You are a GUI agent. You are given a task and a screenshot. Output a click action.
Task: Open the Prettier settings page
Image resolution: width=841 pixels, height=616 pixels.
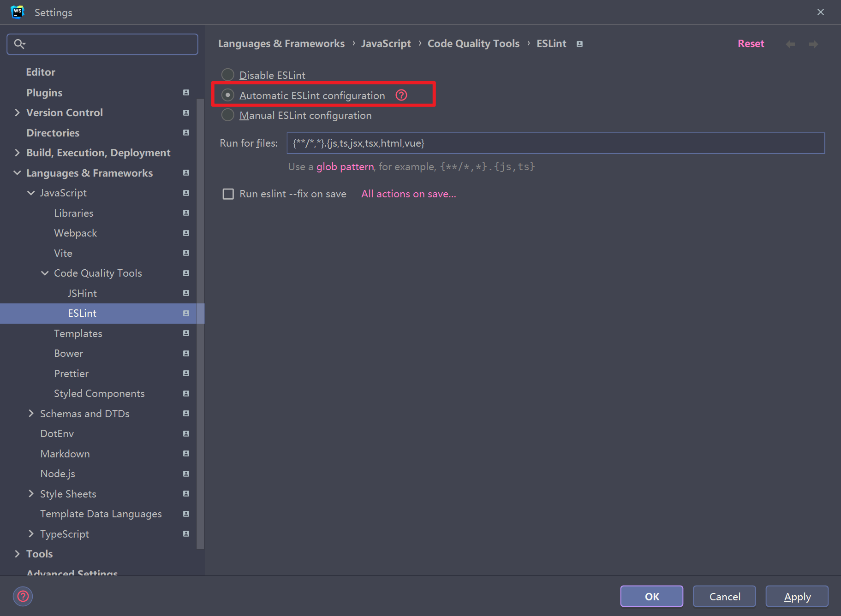click(x=71, y=373)
